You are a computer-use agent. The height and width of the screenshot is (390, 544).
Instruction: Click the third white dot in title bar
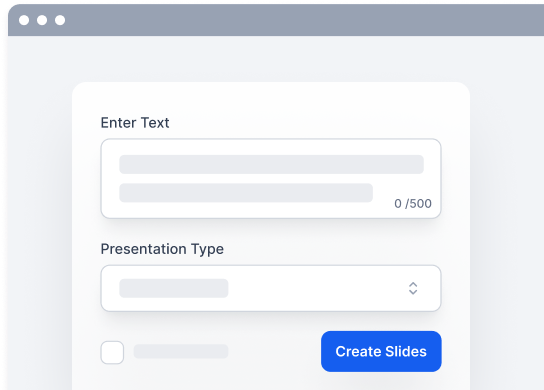pos(60,20)
